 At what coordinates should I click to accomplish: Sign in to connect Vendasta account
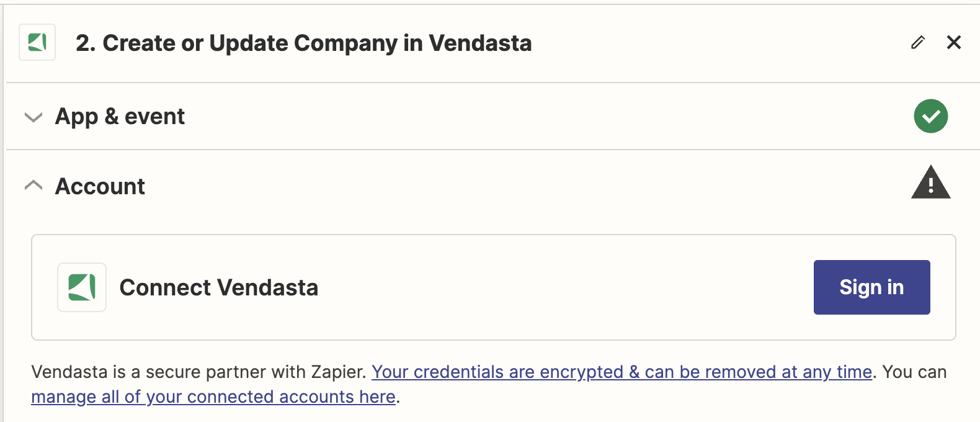[871, 287]
